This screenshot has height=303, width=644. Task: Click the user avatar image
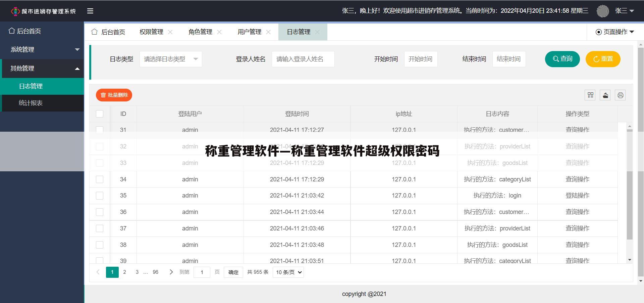603,11
